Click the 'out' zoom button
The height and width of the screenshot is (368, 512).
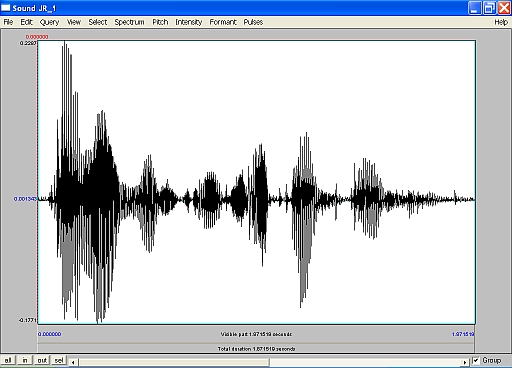click(42, 360)
